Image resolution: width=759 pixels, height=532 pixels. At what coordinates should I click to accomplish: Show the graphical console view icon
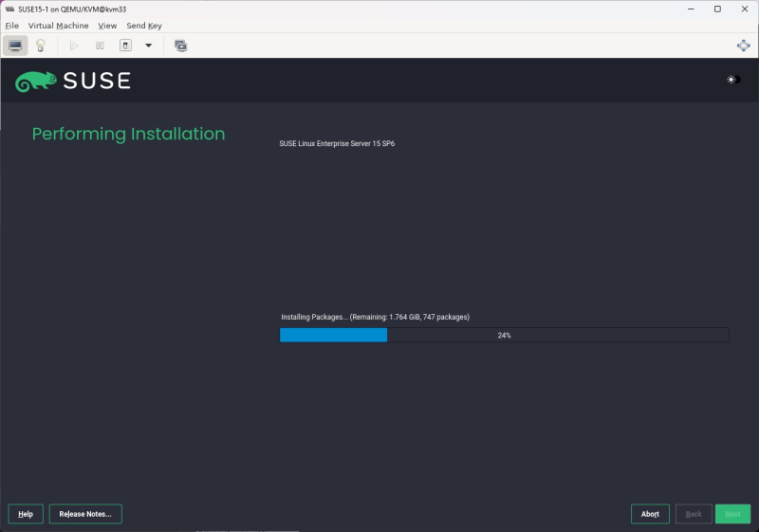pos(15,46)
